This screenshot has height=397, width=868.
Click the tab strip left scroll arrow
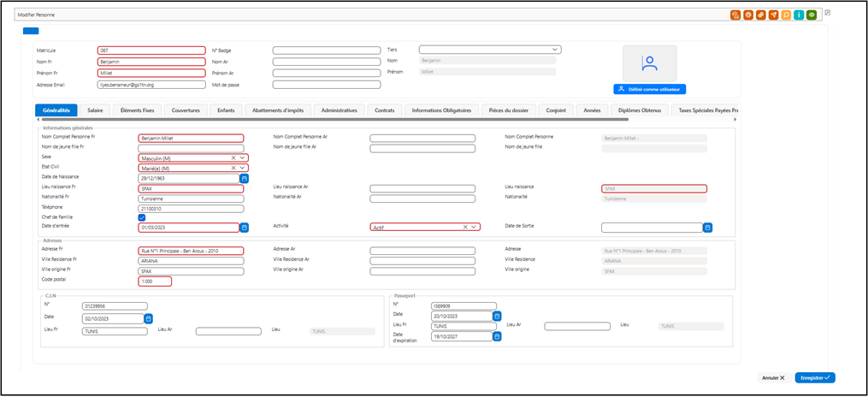(38, 119)
